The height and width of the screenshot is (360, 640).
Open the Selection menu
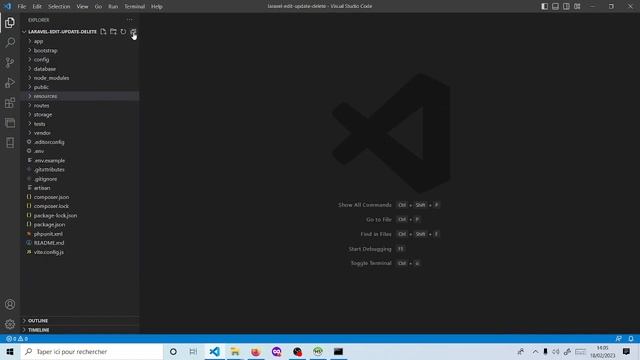point(59,7)
